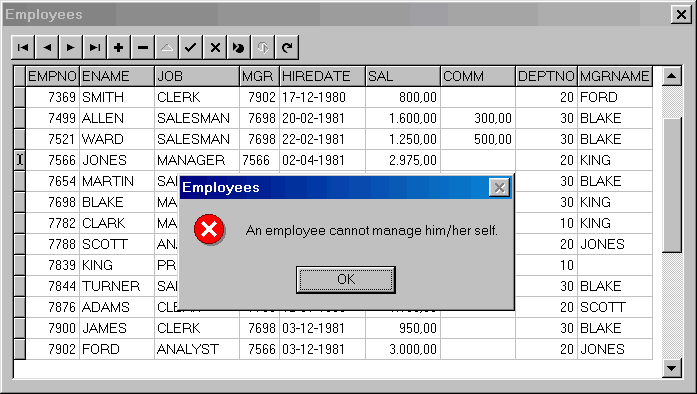Select the MGRNAME column header

tap(615, 76)
